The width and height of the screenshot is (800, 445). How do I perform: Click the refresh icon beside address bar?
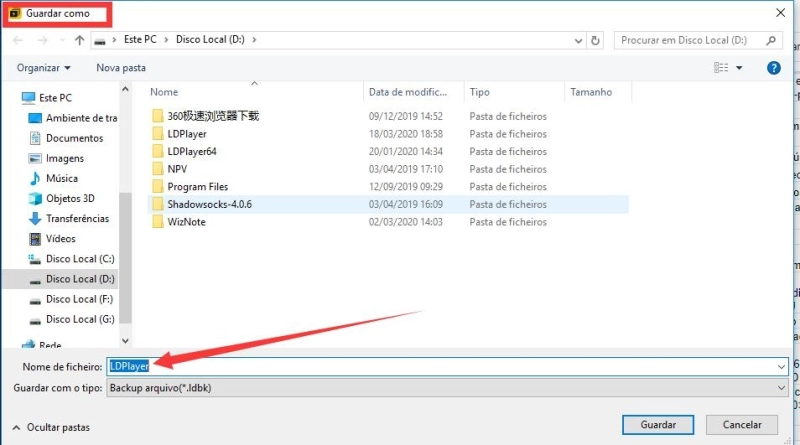[x=596, y=40]
